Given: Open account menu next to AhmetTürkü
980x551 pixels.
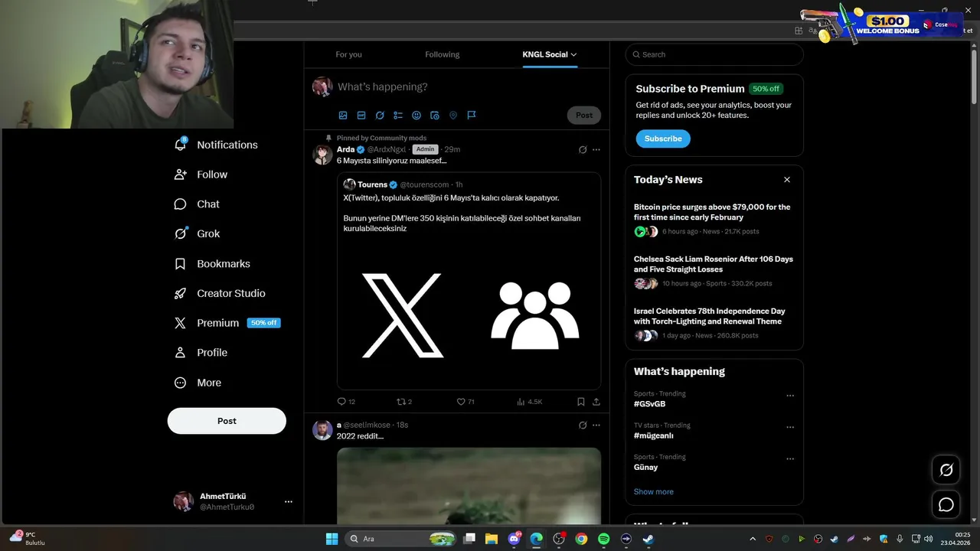Looking at the screenshot, I should [289, 502].
